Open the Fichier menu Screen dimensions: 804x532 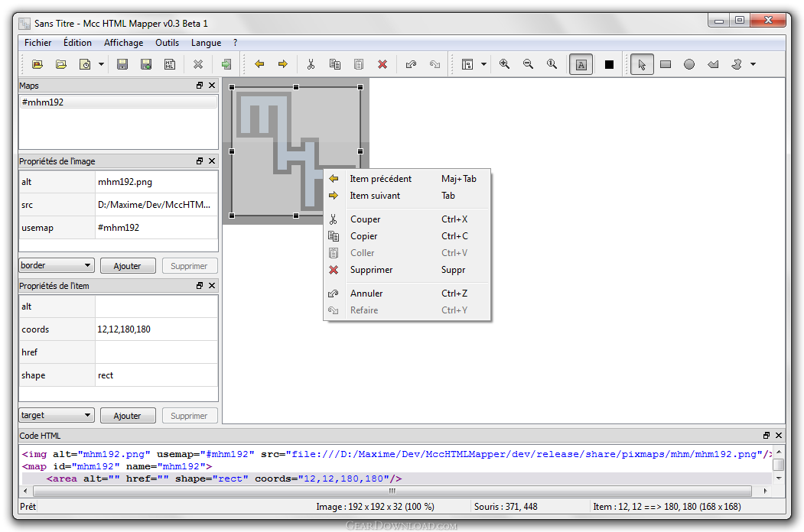coord(38,43)
